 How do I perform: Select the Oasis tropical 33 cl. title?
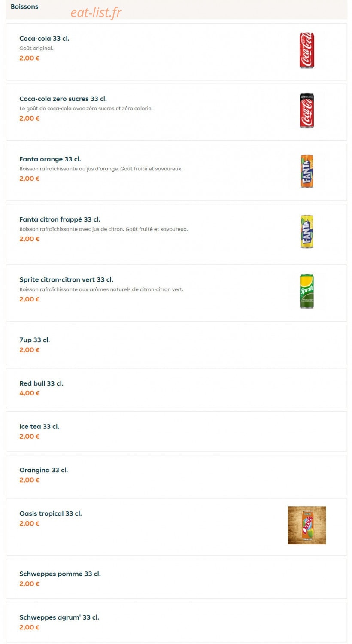51,513
